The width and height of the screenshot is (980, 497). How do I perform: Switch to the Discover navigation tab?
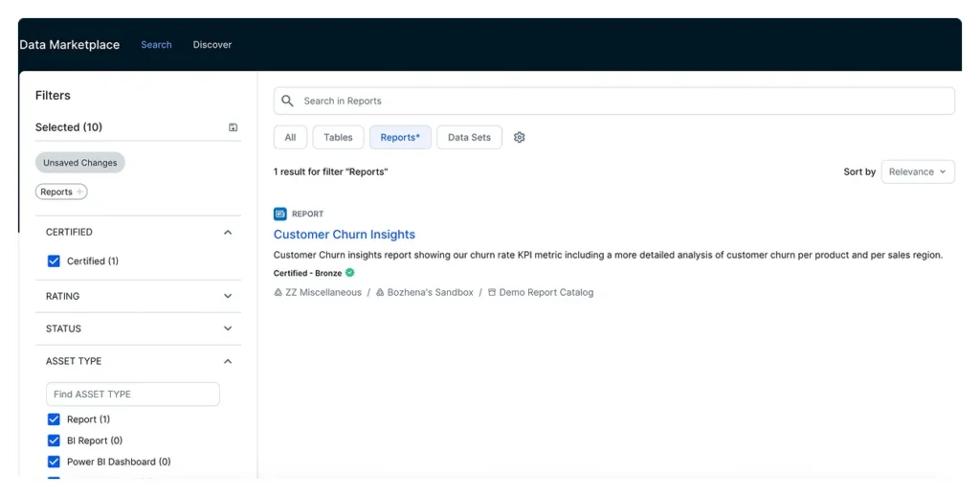pyautogui.click(x=212, y=45)
